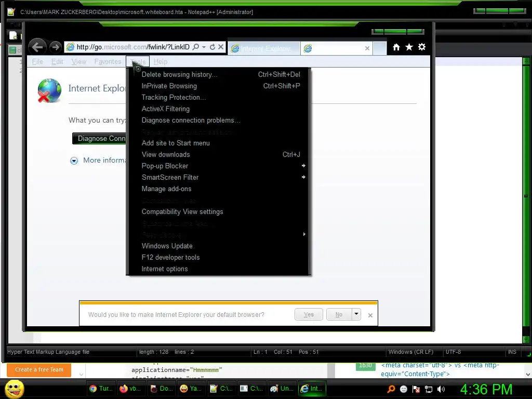
Task: Switch to the Chrome taskbar item
Action: [x=101, y=389]
